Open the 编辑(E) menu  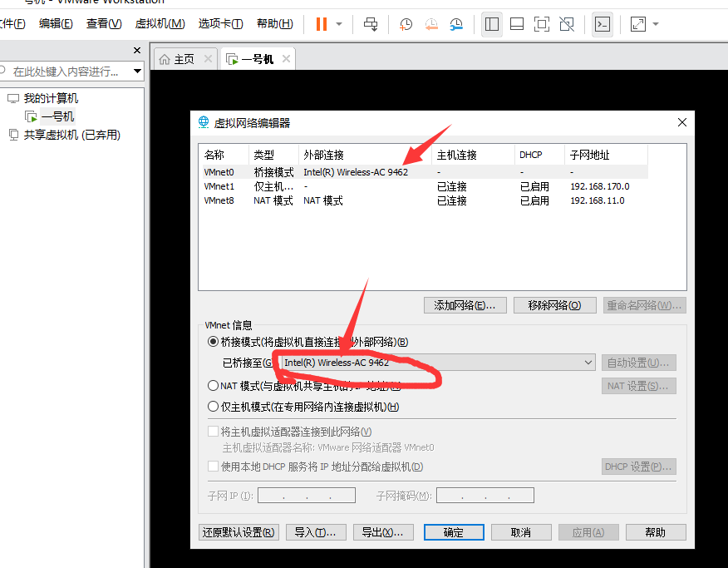[x=56, y=23]
